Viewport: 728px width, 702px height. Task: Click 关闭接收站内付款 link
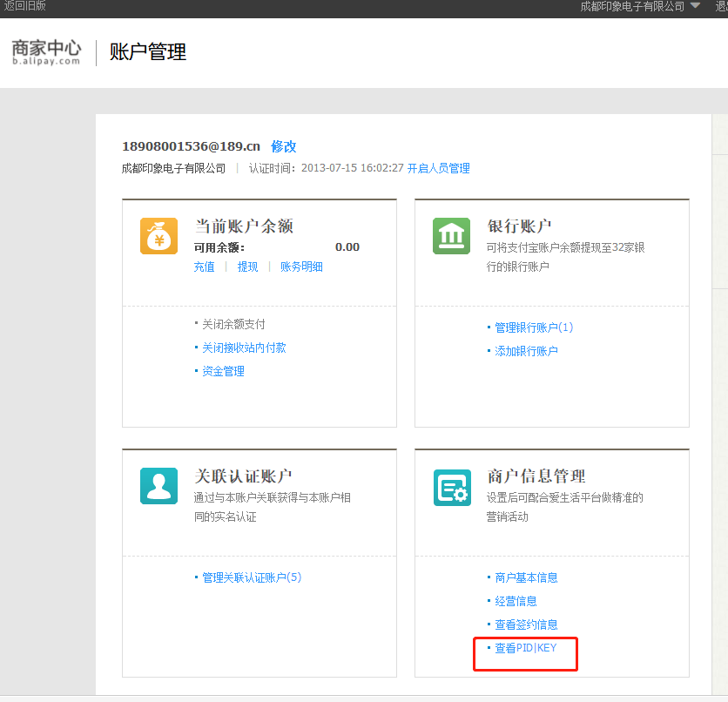(x=244, y=348)
